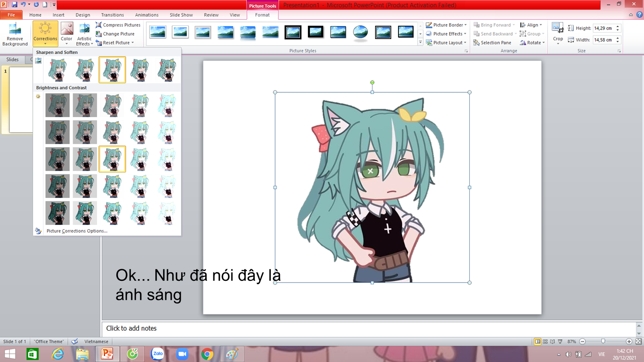Increase picture height with stepper up
Screen dimensions: 644x362
[618, 26]
